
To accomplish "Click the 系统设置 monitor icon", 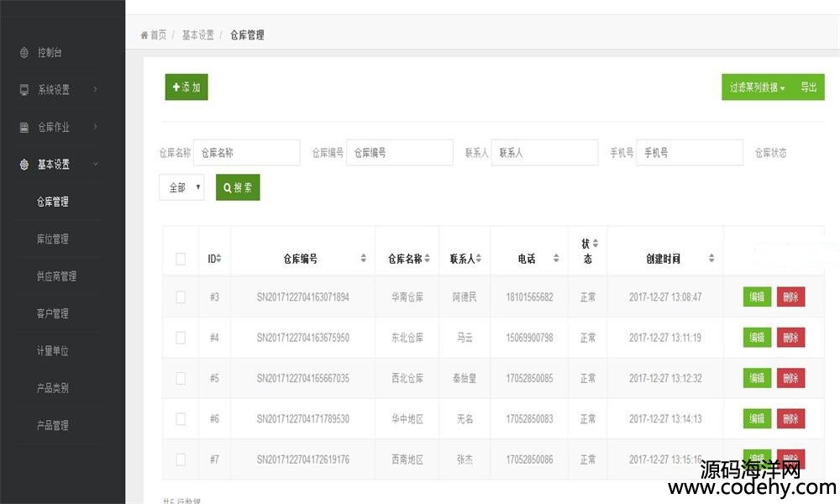I will pyautogui.click(x=24, y=90).
